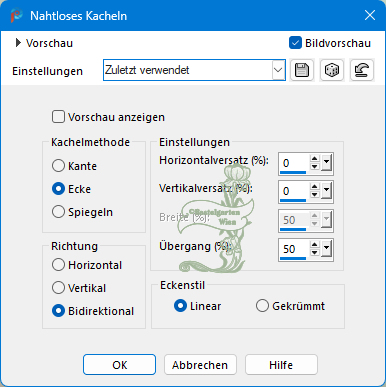
Task: Select Gekrümmt corner style
Action: [x=262, y=306]
